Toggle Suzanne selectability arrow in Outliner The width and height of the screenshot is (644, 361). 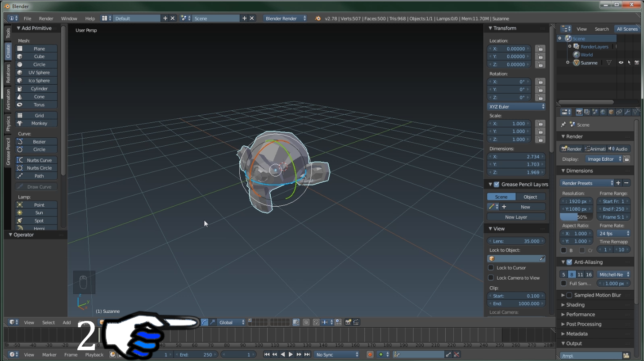tap(629, 63)
